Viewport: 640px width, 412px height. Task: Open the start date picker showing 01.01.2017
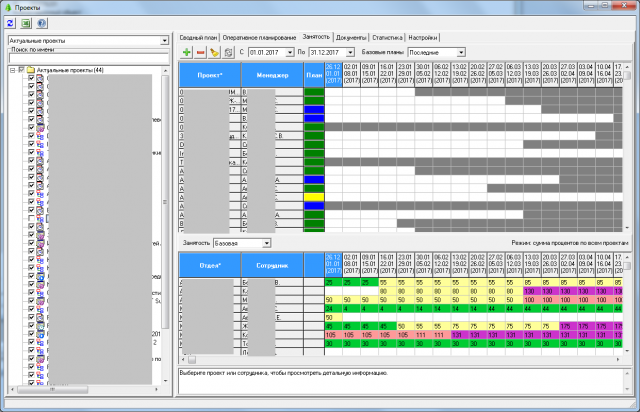pyautogui.click(x=290, y=52)
